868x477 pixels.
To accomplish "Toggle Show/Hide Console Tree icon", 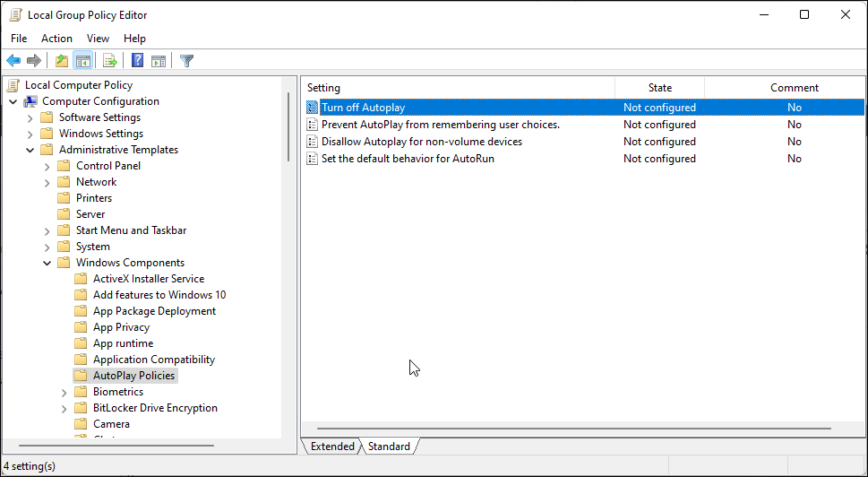I will pos(83,60).
